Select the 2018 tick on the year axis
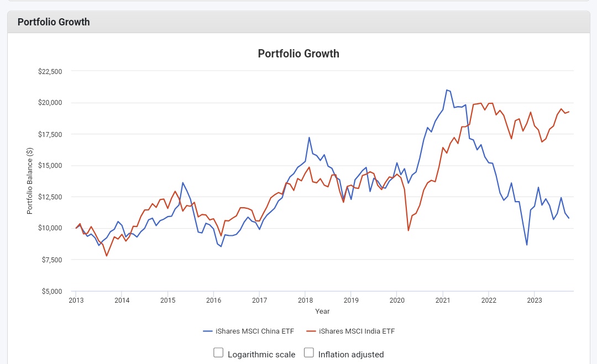597x364 pixels. click(x=305, y=300)
